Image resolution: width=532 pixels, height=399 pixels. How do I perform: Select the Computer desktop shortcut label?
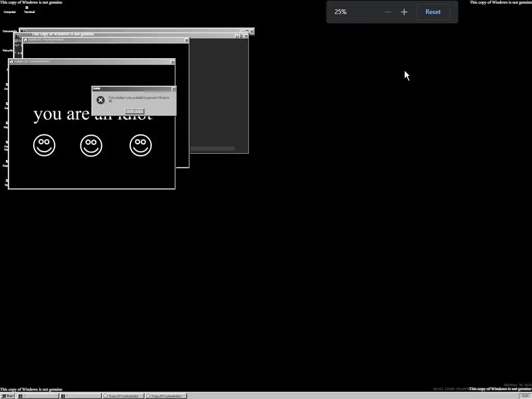click(9, 12)
